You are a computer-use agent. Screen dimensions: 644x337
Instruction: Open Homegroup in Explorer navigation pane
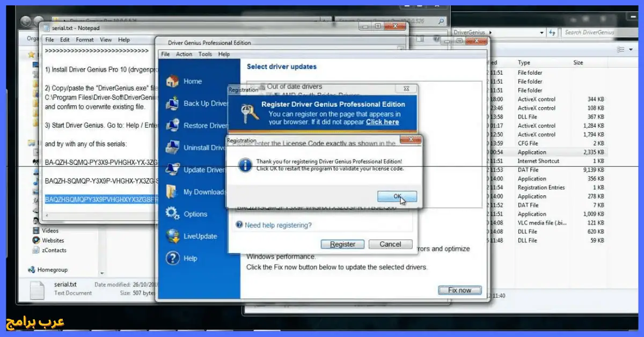(48, 270)
